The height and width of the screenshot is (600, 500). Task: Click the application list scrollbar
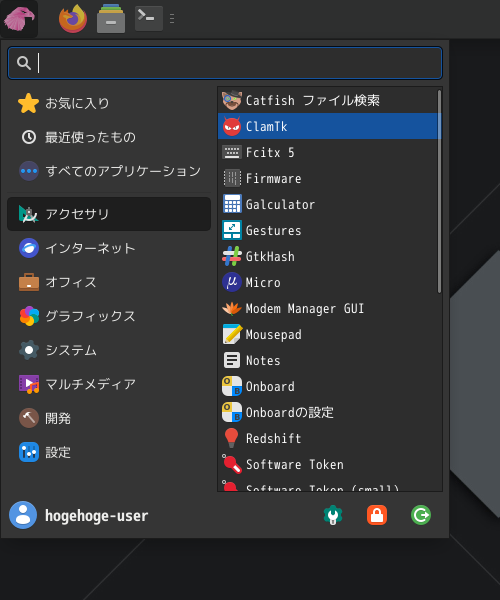pyautogui.click(x=440, y=191)
